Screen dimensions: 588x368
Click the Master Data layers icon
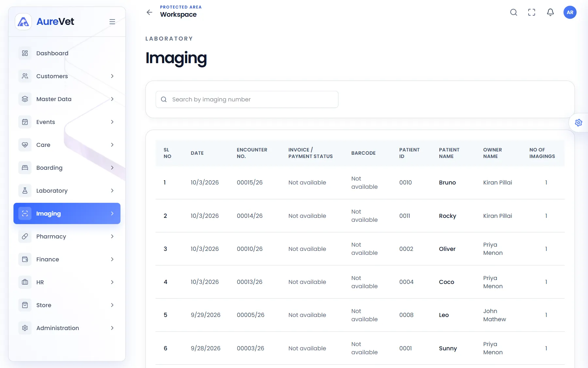pyautogui.click(x=25, y=99)
